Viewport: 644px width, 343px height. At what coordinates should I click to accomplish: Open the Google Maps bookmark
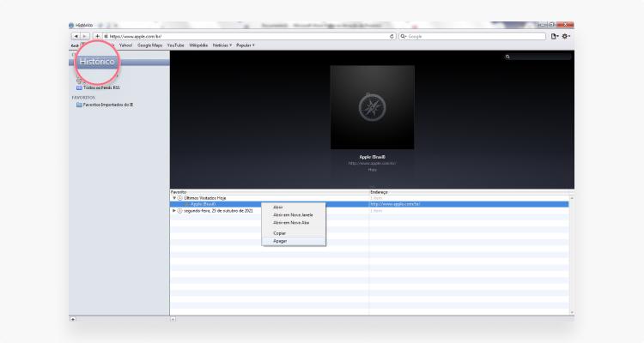pos(150,45)
